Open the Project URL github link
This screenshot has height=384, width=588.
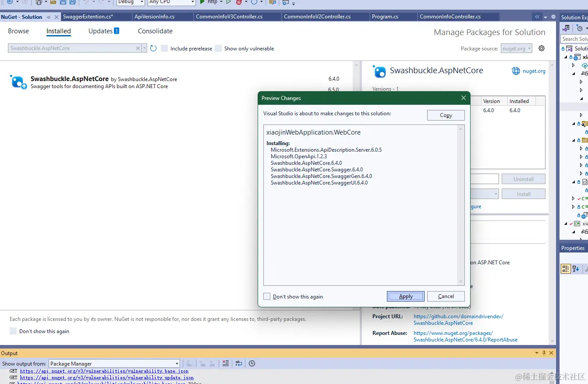(x=458, y=320)
